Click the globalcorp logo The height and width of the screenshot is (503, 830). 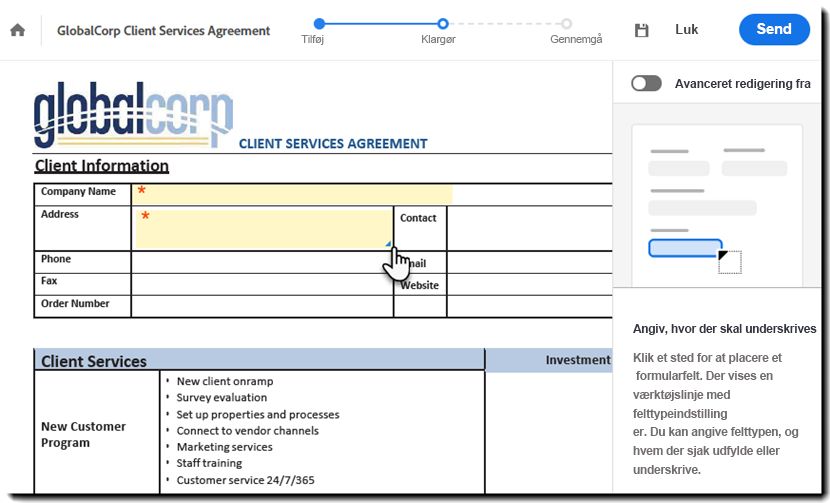tap(133, 114)
